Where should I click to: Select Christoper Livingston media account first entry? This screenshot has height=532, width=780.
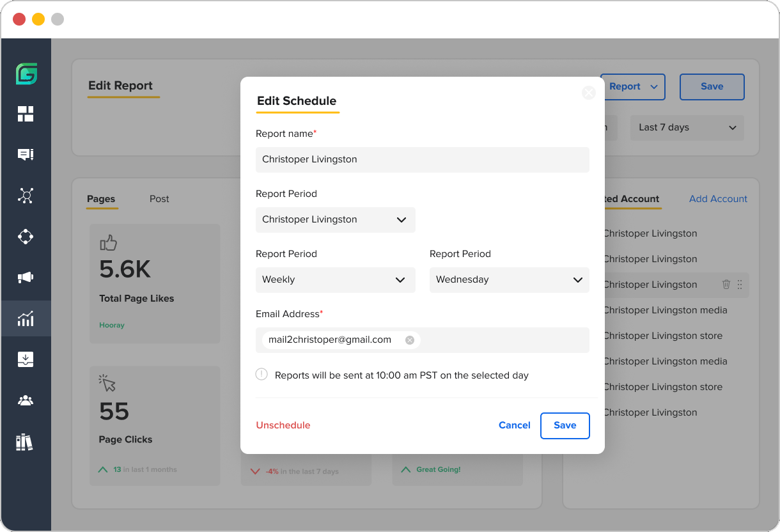pos(666,310)
